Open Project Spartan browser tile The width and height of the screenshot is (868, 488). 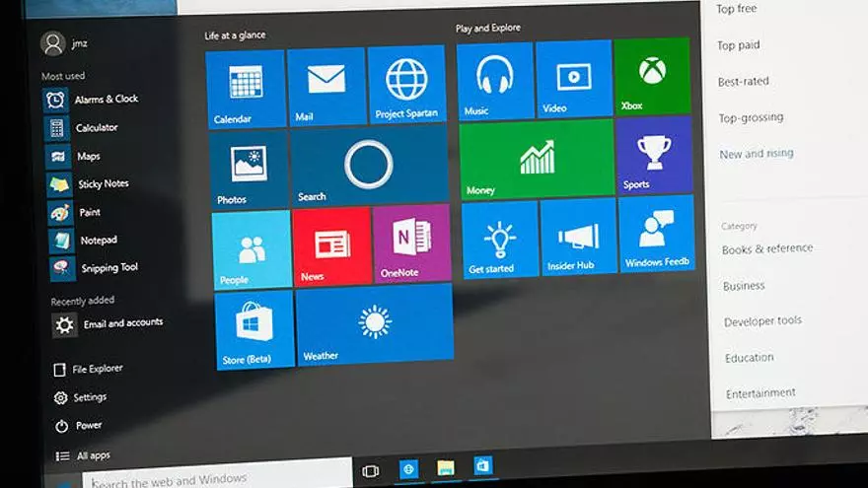406,86
